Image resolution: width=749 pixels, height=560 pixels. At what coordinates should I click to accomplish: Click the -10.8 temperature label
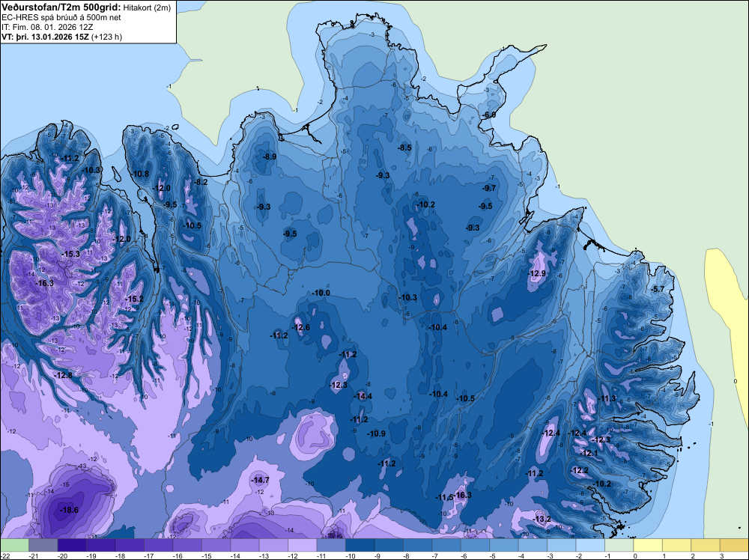(140, 174)
